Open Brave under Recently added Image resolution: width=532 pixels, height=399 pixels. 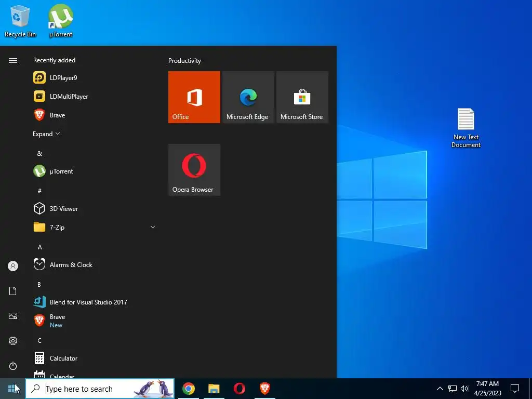(95, 115)
